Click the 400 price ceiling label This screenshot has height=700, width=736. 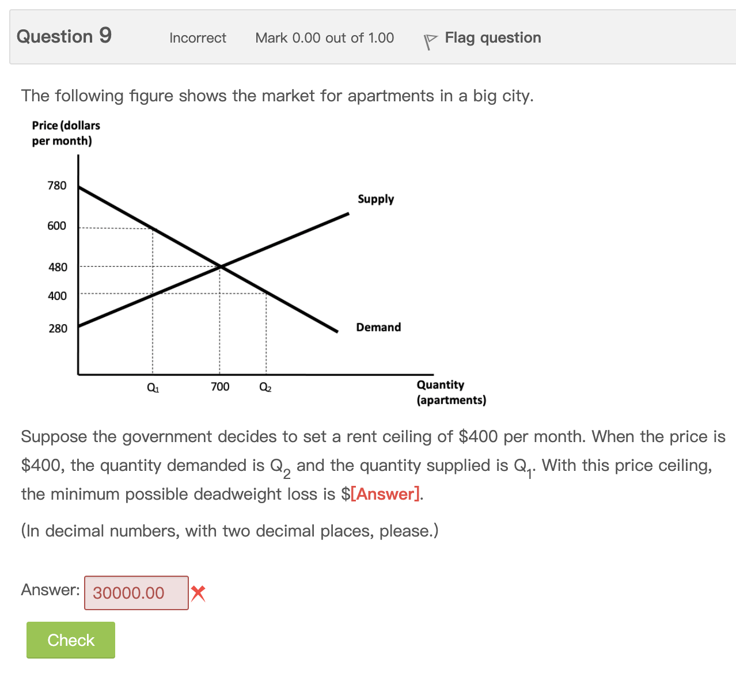point(58,296)
